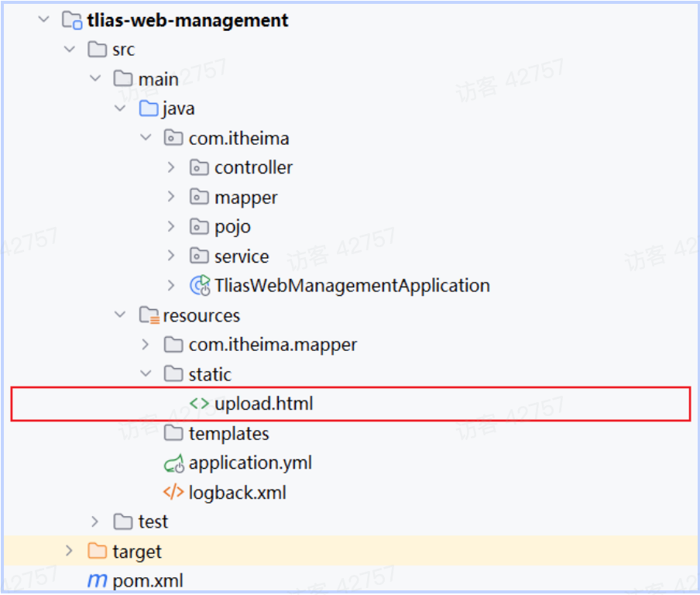
Task: Collapse the com.itheima package
Action: click(146, 138)
